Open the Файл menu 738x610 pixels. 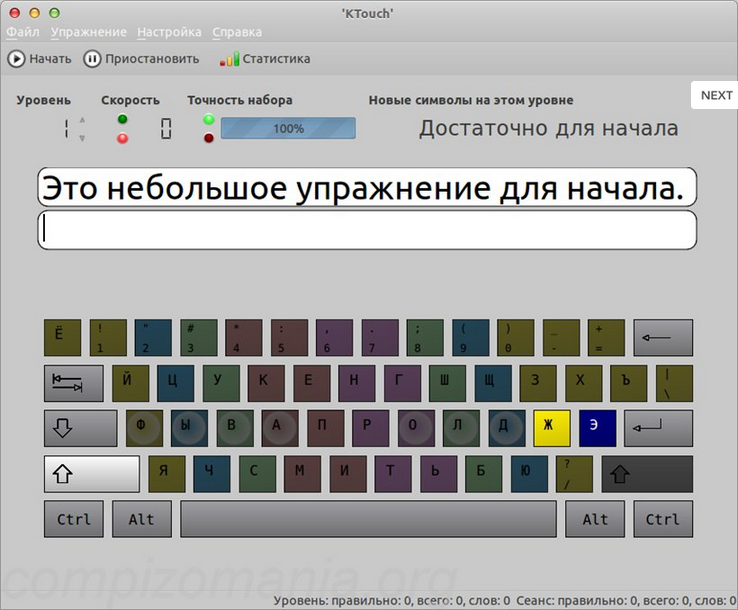23,32
